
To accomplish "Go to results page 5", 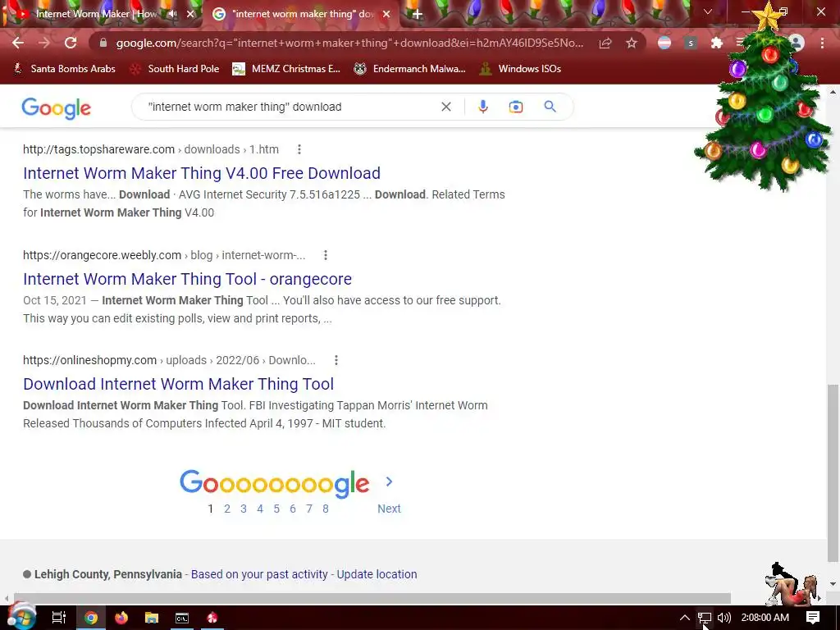I will click(x=276, y=509).
